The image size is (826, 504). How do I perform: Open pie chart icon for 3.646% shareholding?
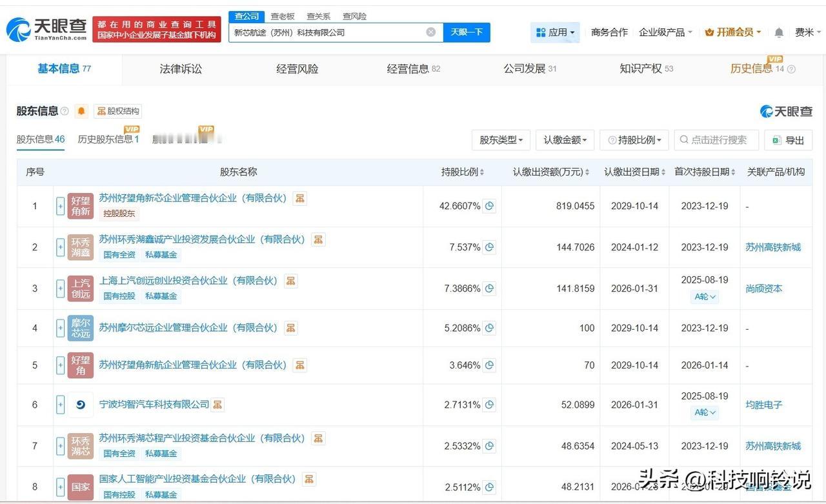point(489,365)
